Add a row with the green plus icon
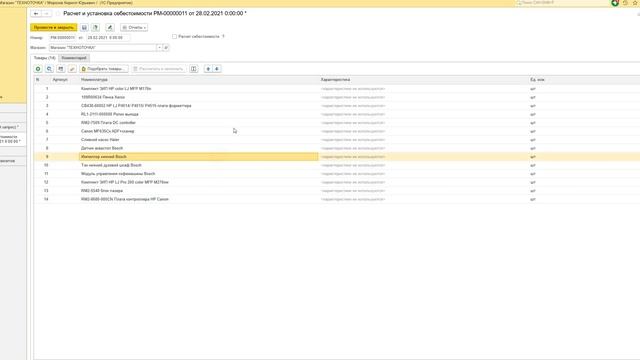The height and width of the screenshot is (360, 640). click(38, 69)
